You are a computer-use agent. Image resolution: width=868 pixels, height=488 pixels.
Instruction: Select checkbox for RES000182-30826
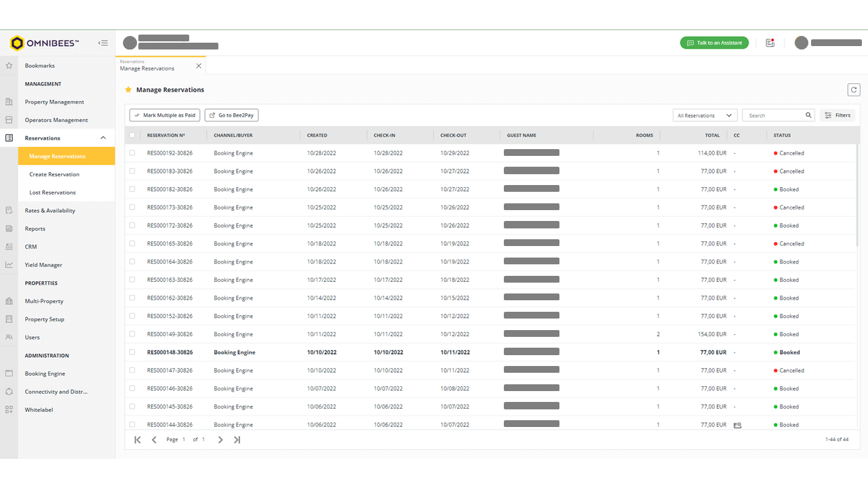[132, 189]
